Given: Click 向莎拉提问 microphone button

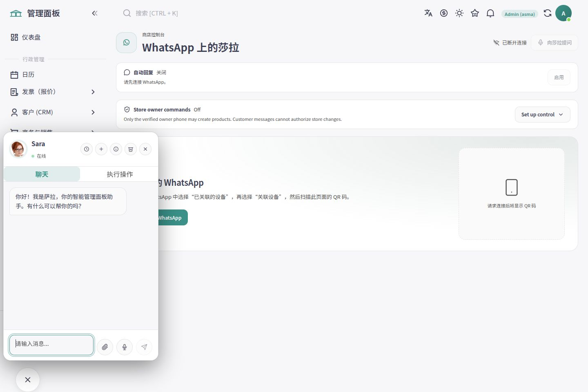Looking at the screenshot, I should coord(555,42).
